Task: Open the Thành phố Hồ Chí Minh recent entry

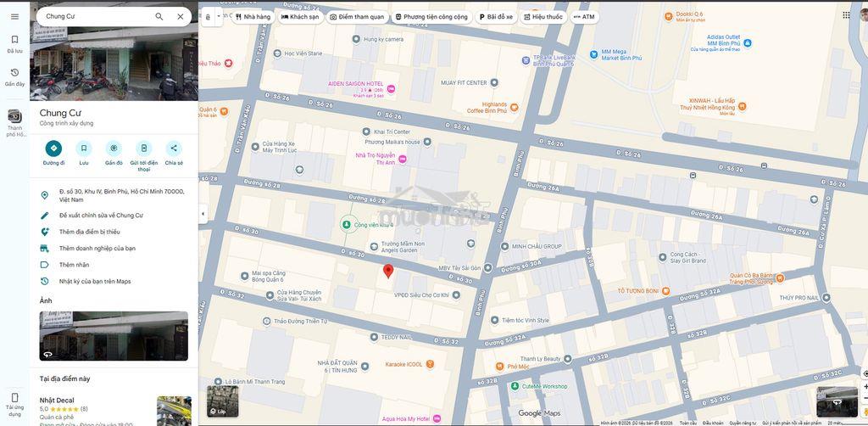Action: pyautogui.click(x=15, y=123)
